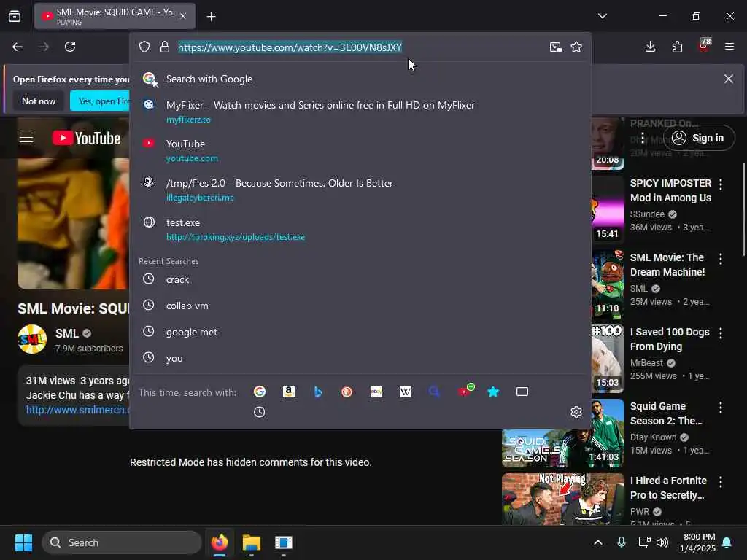Screen dimensions: 747x560
Task: Open Firefox downloads panel
Action: click(650, 47)
